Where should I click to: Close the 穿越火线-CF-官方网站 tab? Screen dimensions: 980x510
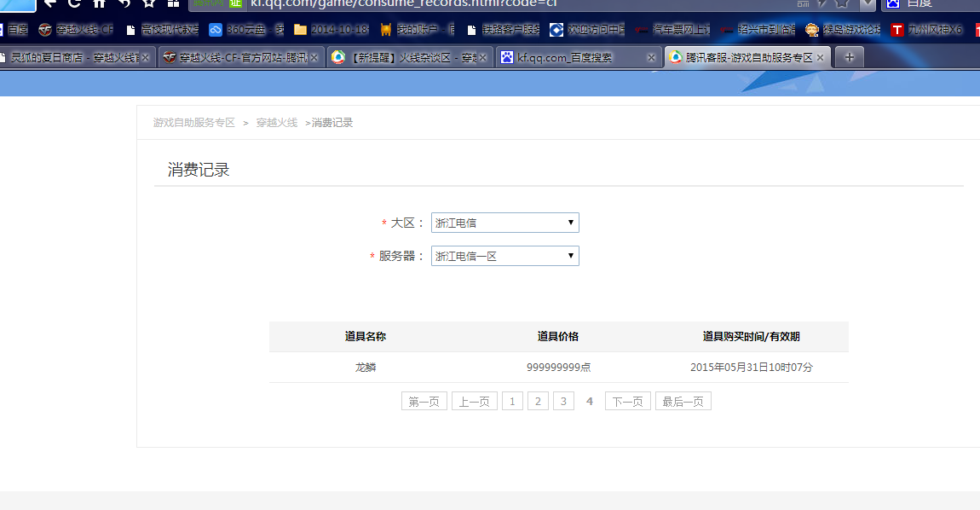coord(314,58)
